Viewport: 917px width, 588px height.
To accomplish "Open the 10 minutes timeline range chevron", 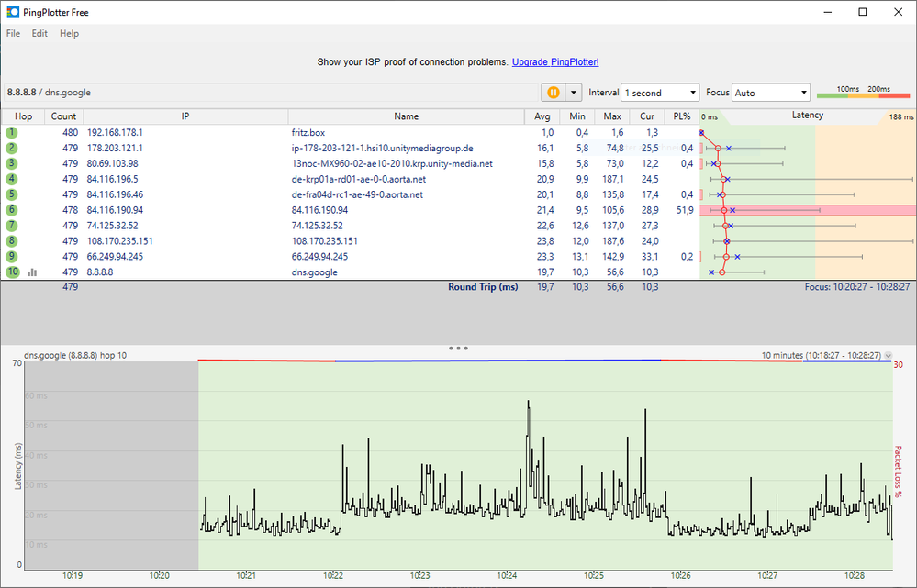I will click(888, 355).
